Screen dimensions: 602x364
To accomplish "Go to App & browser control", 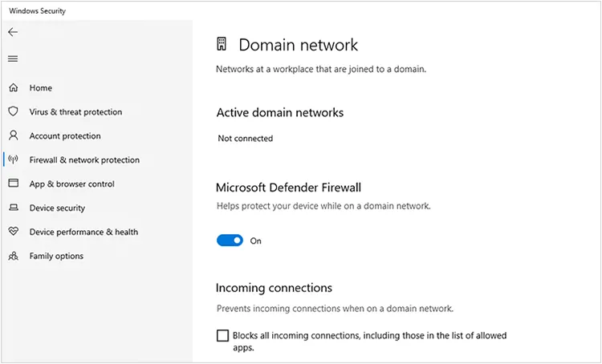I will (x=71, y=184).
